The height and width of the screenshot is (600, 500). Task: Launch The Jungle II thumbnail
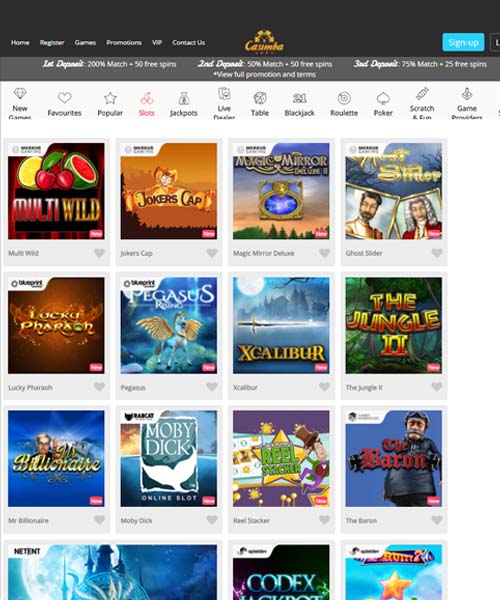click(x=394, y=325)
